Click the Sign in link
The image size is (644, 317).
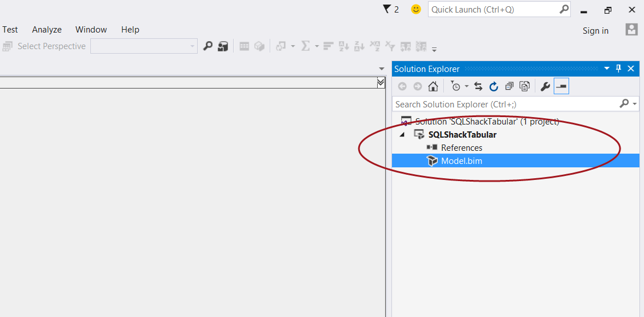click(x=595, y=31)
